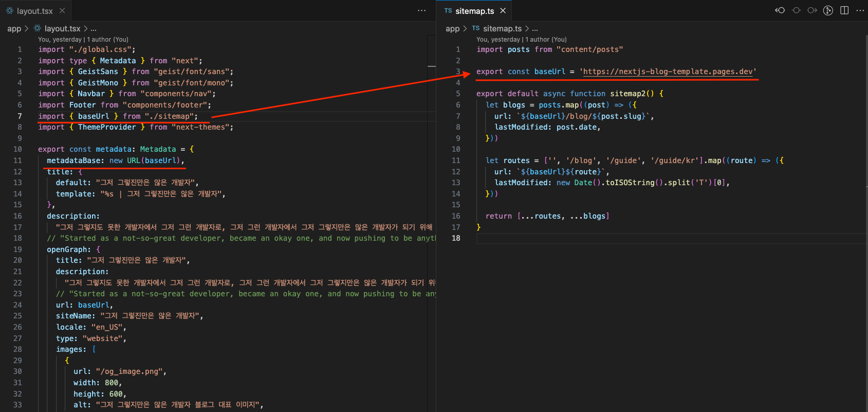The image size is (868, 412).
Task: Click layout.tsx minimap at the marker strip
Action: click(432, 66)
